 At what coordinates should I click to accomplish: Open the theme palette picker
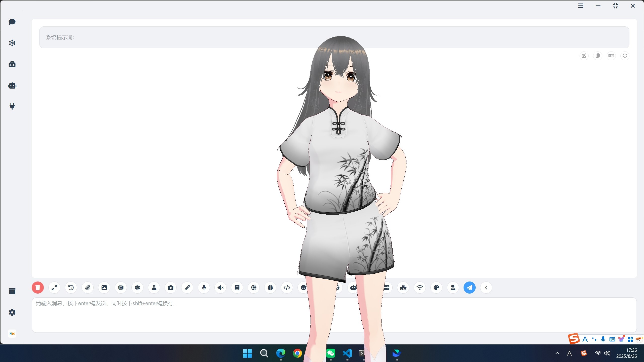[436, 288]
